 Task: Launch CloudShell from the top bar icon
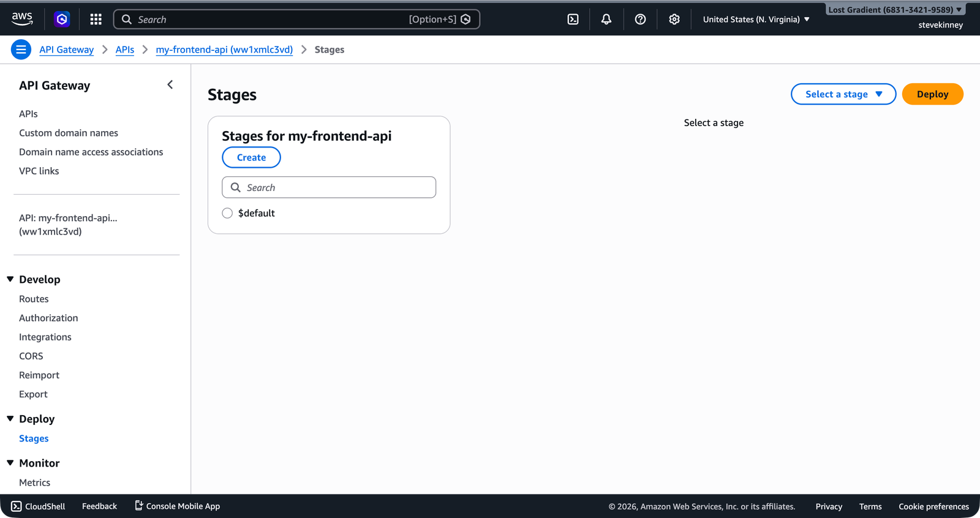click(x=573, y=20)
